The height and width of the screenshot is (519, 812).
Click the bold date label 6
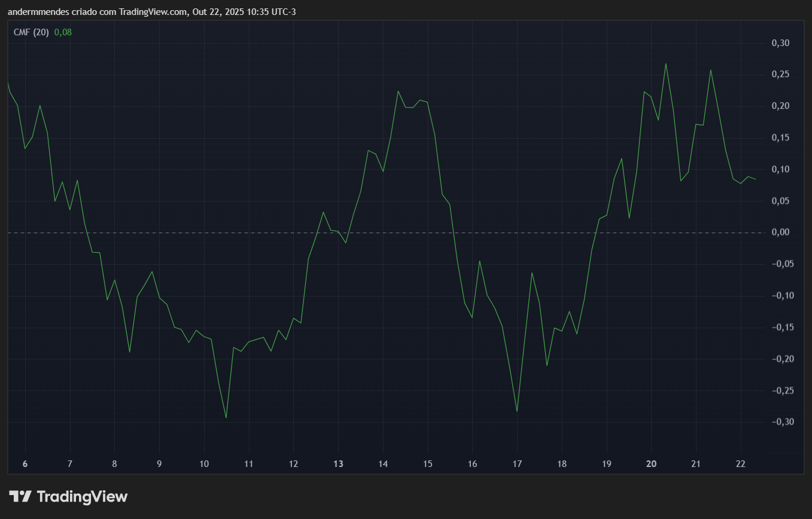click(x=25, y=464)
